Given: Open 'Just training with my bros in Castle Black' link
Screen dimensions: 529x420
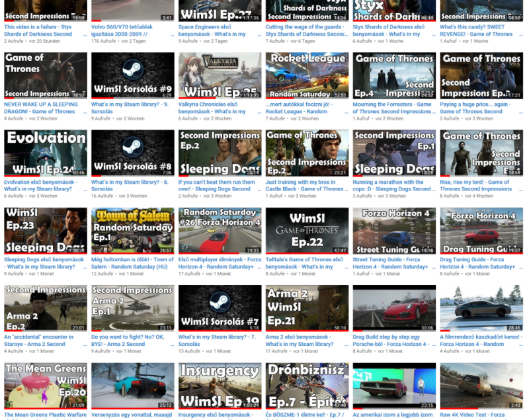Looking at the screenshot, I should click(x=304, y=186).
